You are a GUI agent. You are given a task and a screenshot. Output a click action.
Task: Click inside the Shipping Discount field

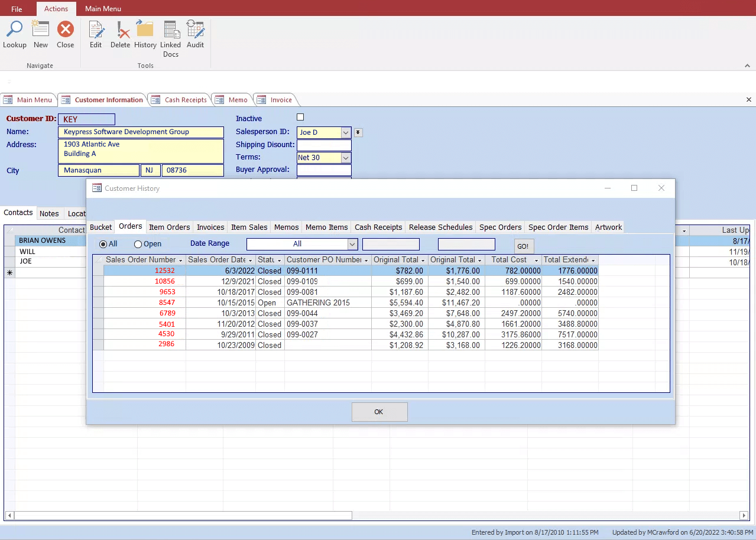pos(323,145)
